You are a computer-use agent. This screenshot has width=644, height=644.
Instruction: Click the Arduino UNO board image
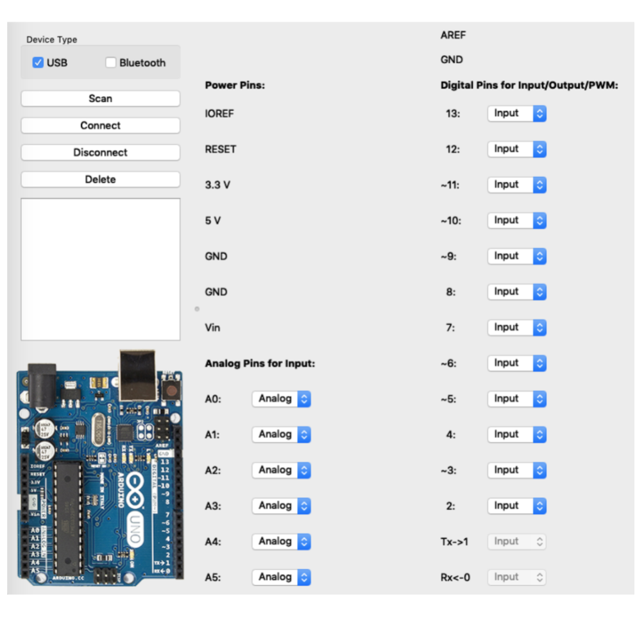99,468
